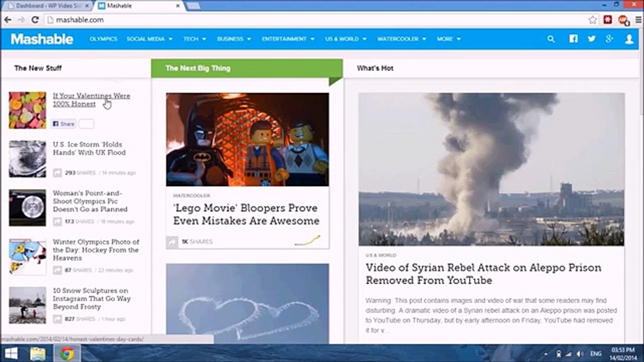Reload the Mashable page

pyautogui.click(x=35, y=20)
